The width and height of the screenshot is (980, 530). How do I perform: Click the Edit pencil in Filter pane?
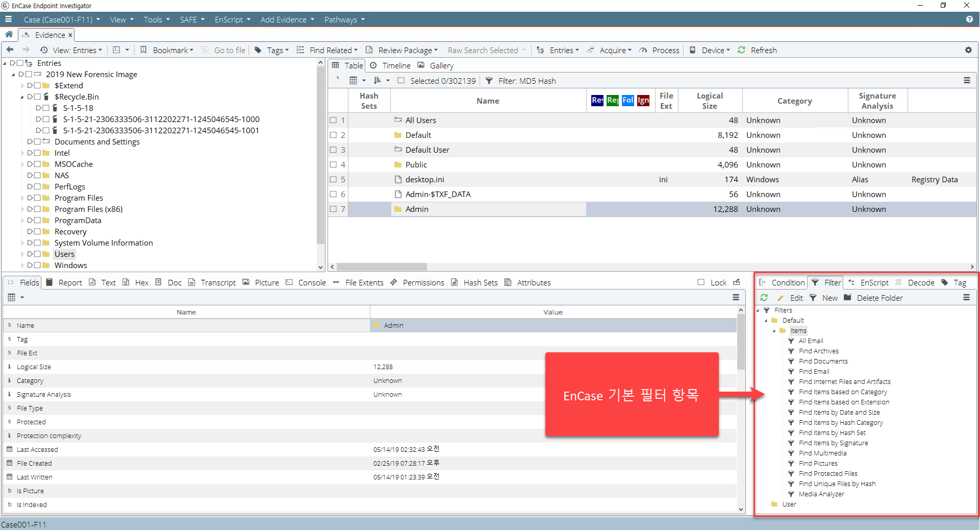(x=790, y=298)
